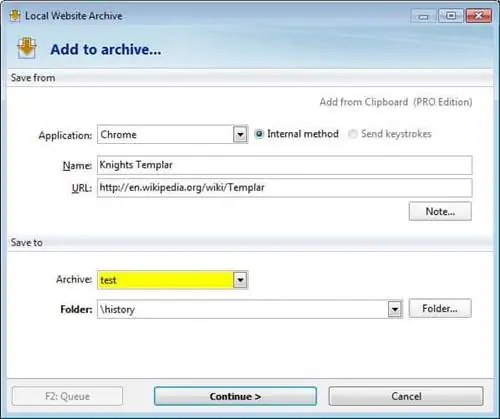Viewport: 500px width, 419px height.
Task: Focus the Name field with Knights Templar
Action: [285, 165]
